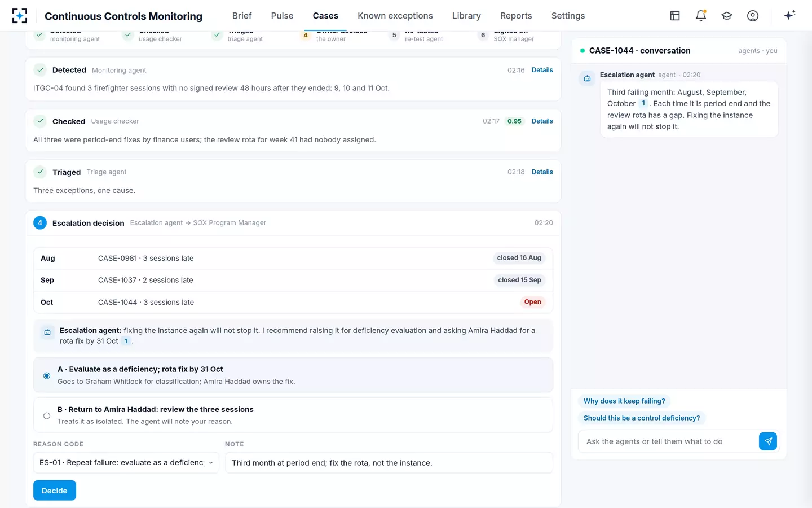812x508 pixels.
Task: Click the 'CASE-0981 · 3 sessions late' row
Action: 293,258
